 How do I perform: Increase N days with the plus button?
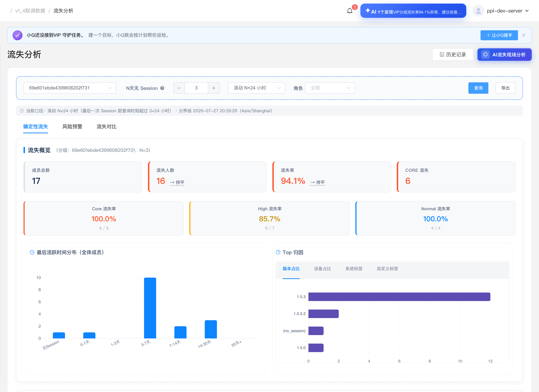click(x=214, y=88)
